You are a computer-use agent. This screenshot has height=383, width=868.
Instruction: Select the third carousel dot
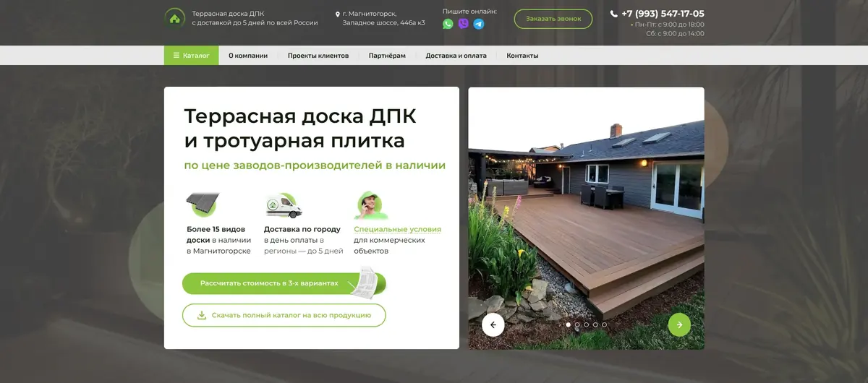(x=587, y=324)
